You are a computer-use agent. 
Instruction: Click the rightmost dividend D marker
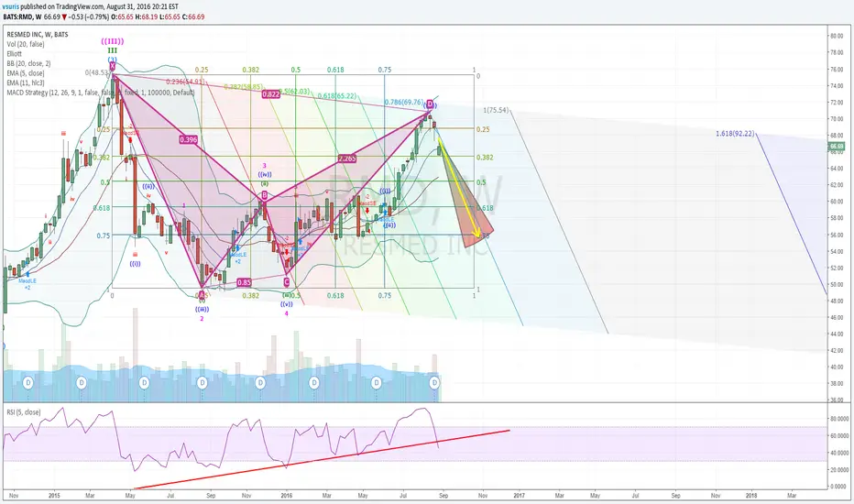[x=434, y=383]
